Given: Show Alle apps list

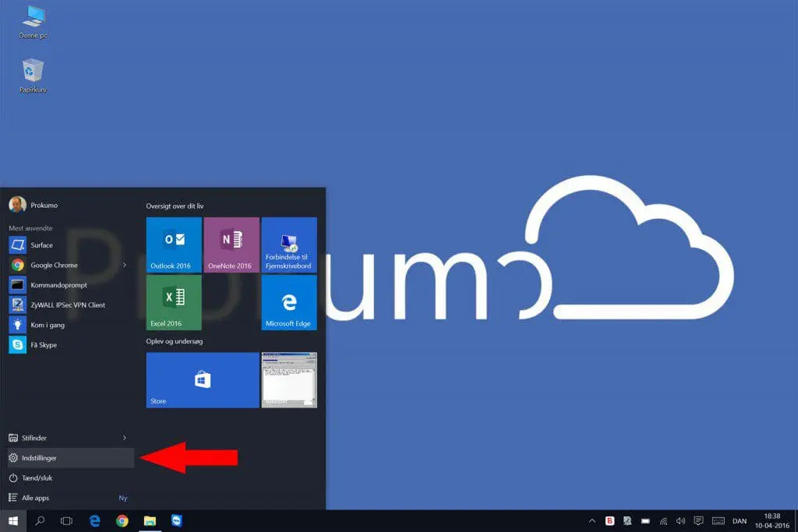Looking at the screenshot, I should 71,498.
